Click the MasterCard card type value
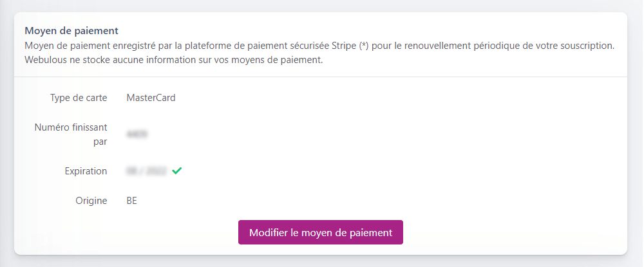Viewport: 644px width, 267px height. pos(151,98)
